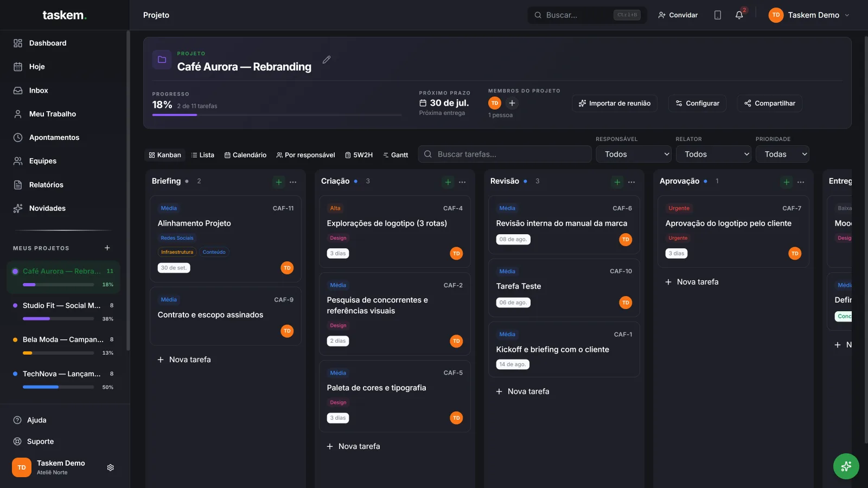Add a task to Revisão column
This screenshot has width=868, height=488.
[x=617, y=182]
